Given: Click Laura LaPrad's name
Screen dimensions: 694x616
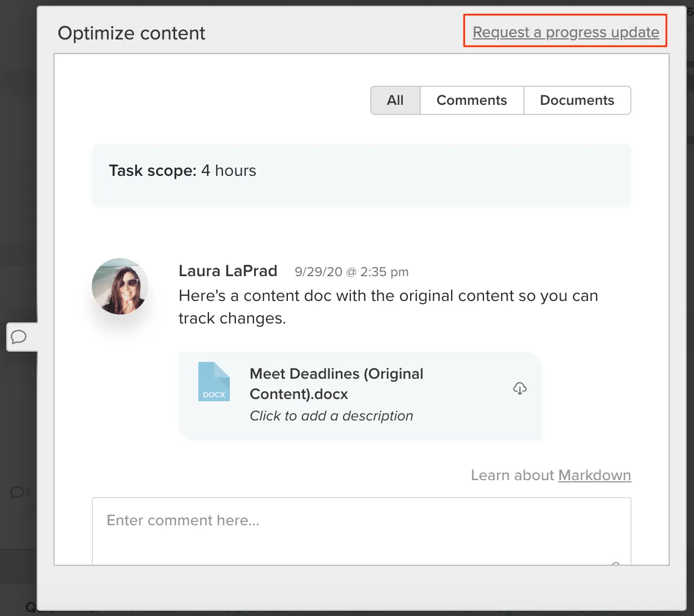Looking at the screenshot, I should tap(228, 271).
